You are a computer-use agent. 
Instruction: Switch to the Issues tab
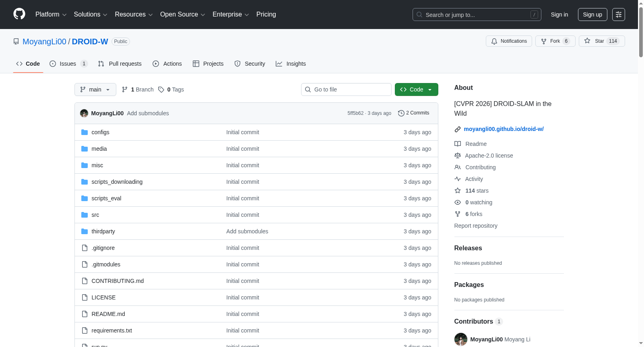point(68,64)
